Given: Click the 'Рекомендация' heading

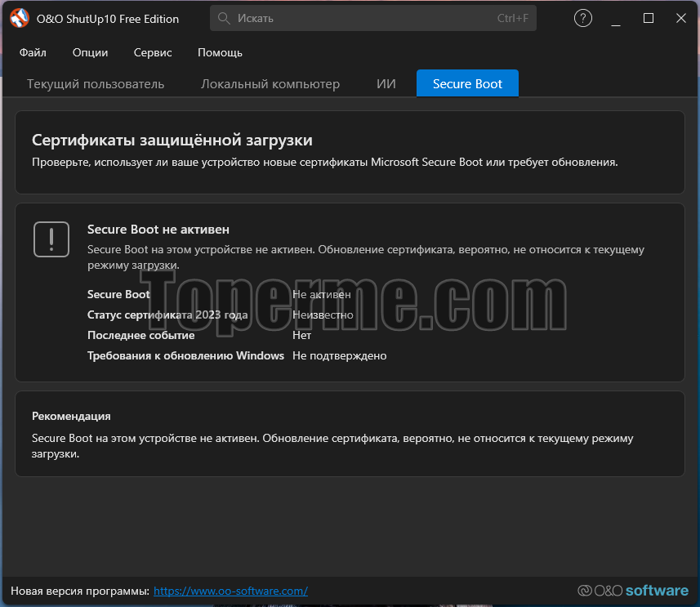Looking at the screenshot, I should [x=71, y=417].
